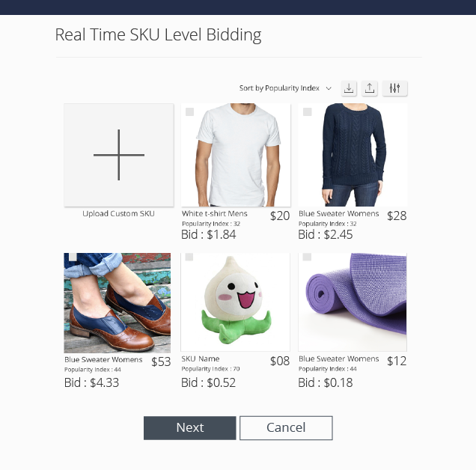Click the upload arrow icon button

pos(370,88)
